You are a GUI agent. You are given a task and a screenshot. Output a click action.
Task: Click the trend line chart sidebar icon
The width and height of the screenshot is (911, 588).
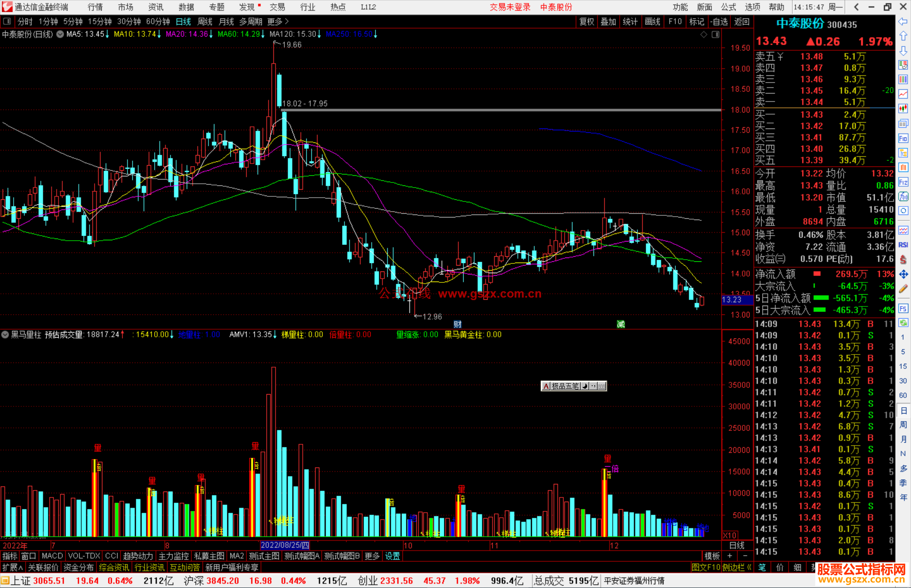[x=903, y=94]
